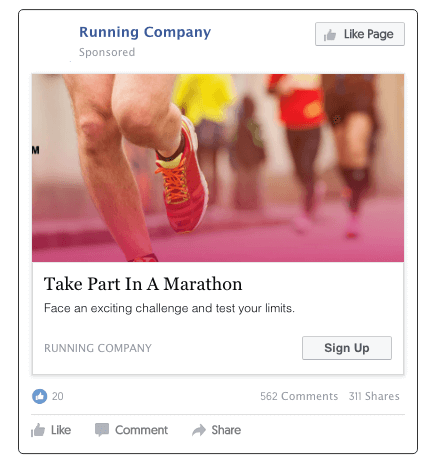The height and width of the screenshot is (464, 421).
Task: Click the Like Page button
Action: 360,34
